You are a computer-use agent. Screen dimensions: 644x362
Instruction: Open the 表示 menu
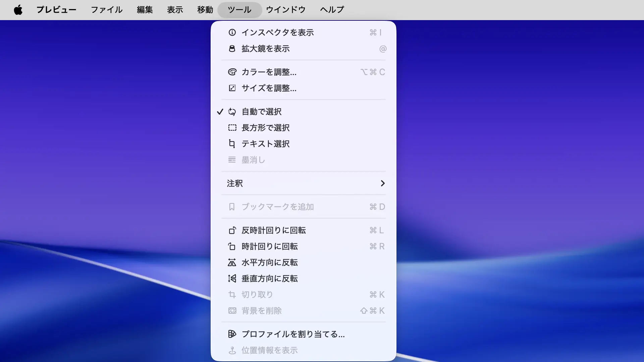click(x=175, y=10)
